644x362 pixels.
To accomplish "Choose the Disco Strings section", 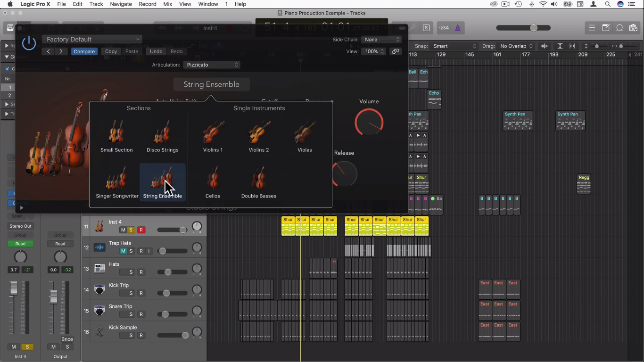I will pos(162,136).
